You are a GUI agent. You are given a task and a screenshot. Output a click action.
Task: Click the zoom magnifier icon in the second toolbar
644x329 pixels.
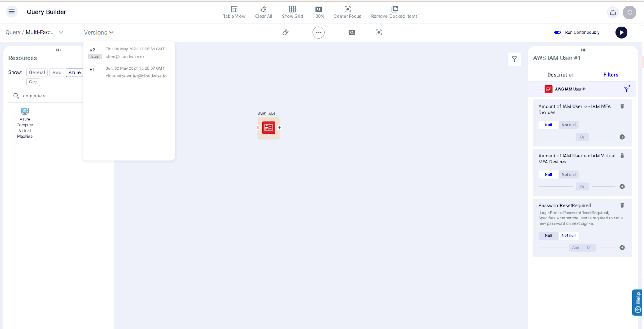[x=352, y=33]
